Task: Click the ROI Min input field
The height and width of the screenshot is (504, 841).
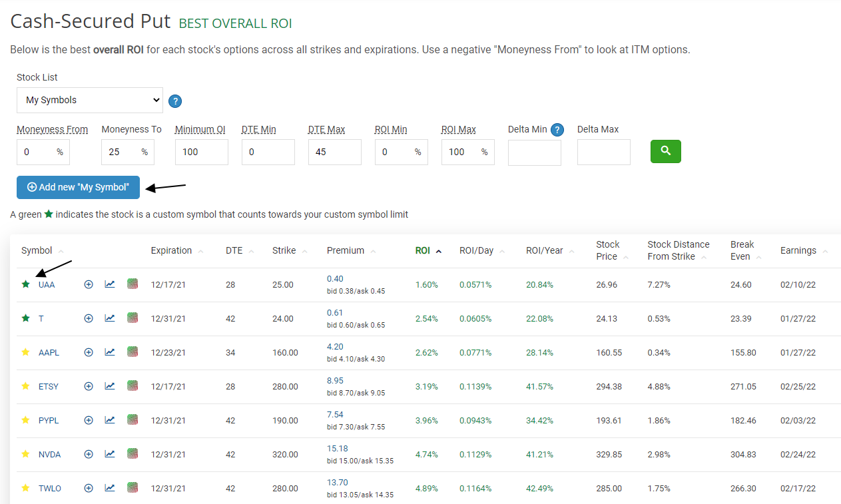Action: point(402,152)
